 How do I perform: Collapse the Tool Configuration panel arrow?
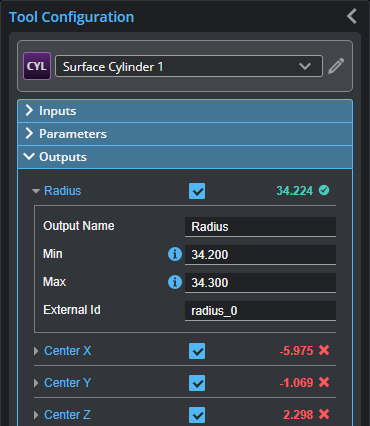point(352,16)
